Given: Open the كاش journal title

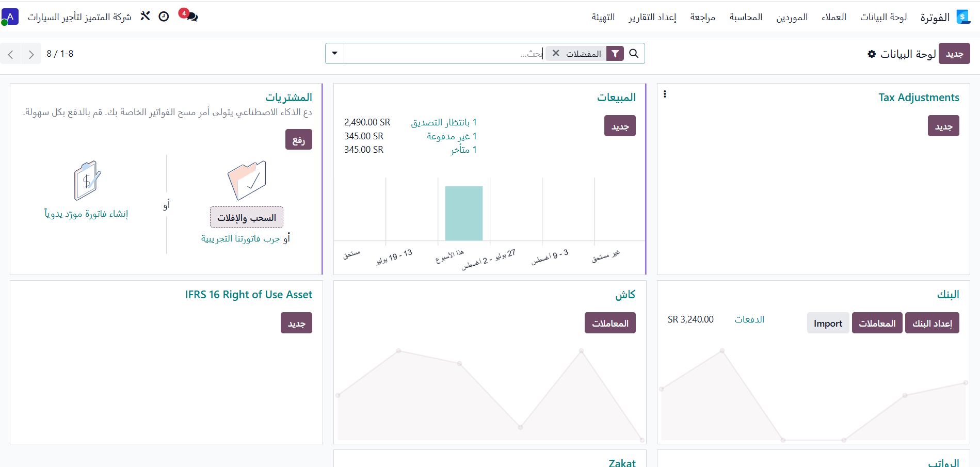Looking at the screenshot, I should pos(625,294).
